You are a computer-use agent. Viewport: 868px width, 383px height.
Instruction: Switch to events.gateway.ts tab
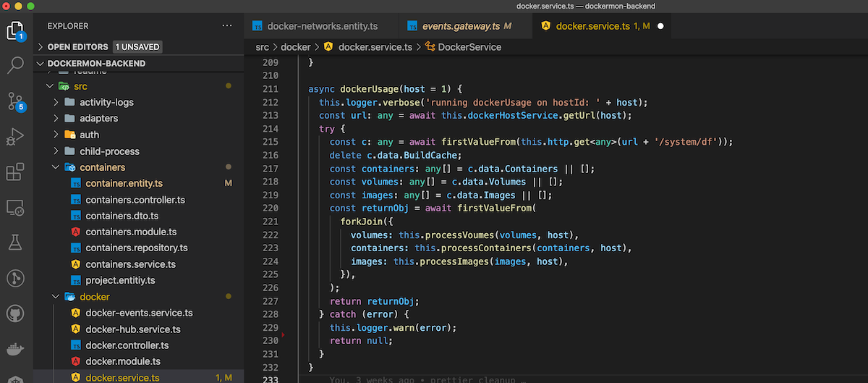(x=465, y=27)
